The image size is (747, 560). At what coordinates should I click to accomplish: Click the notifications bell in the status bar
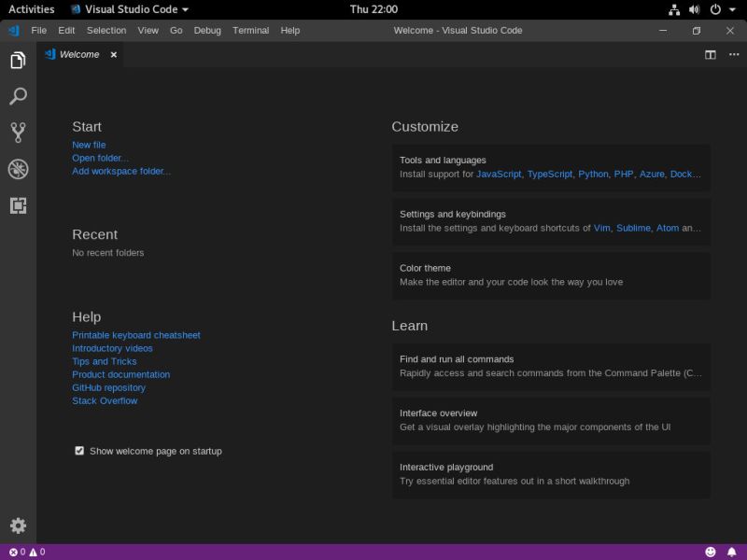point(732,552)
